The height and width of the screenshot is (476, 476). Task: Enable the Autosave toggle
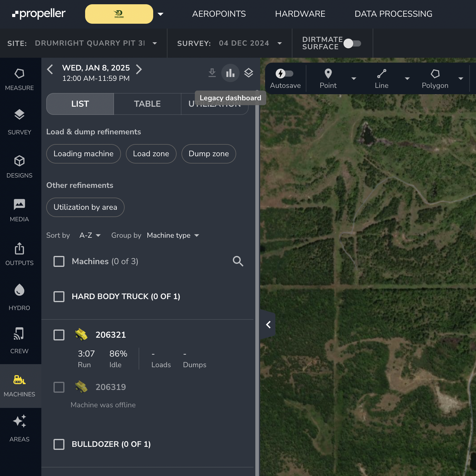pyautogui.click(x=284, y=74)
